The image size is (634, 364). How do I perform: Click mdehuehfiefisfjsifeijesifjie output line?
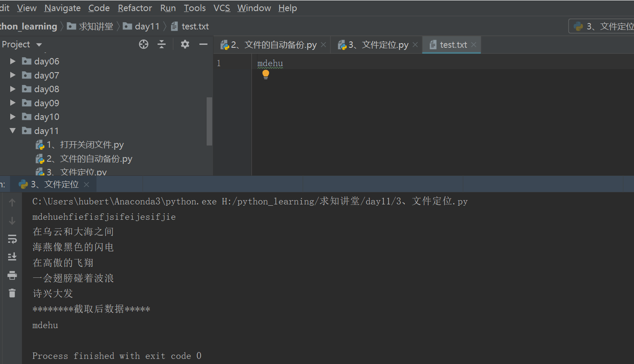[104, 217]
